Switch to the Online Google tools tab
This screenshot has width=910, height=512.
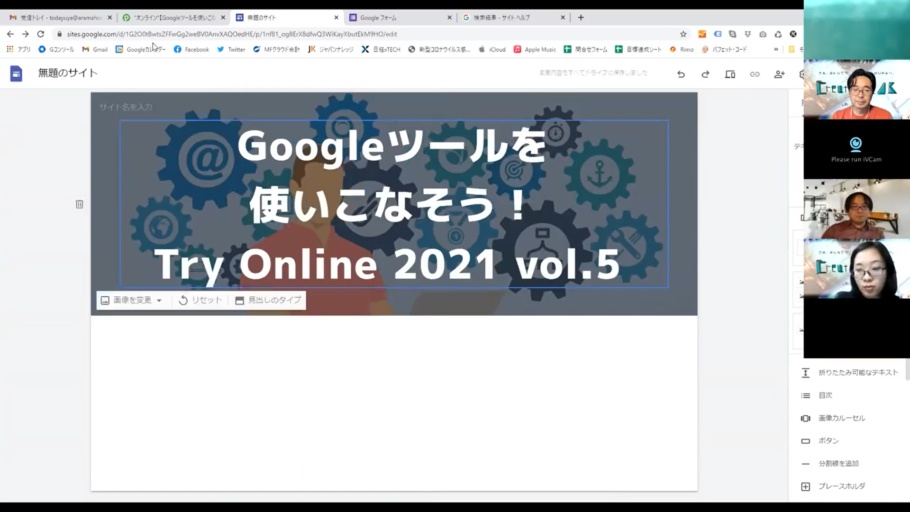pyautogui.click(x=172, y=17)
